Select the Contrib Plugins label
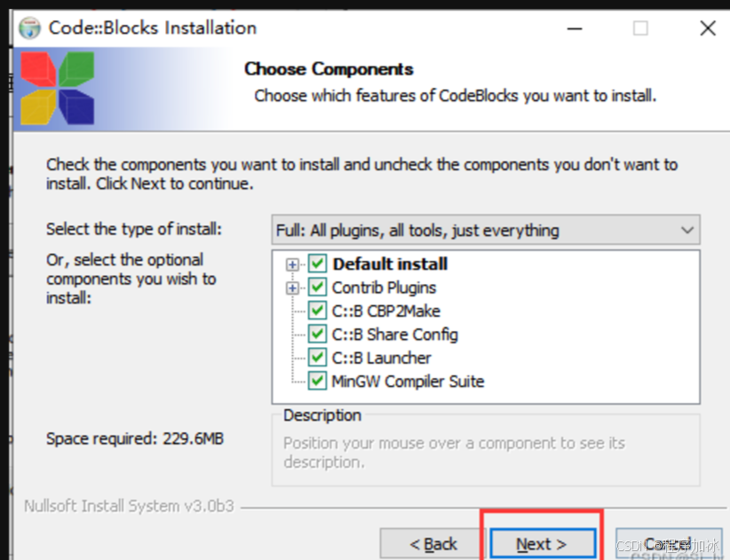The image size is (730, 560). [x=384, y=287]
